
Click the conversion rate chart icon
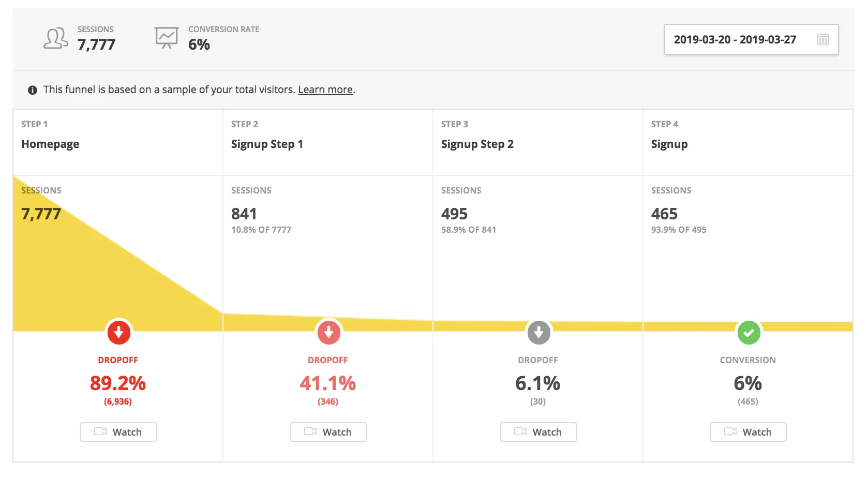(x=166, y=37)
